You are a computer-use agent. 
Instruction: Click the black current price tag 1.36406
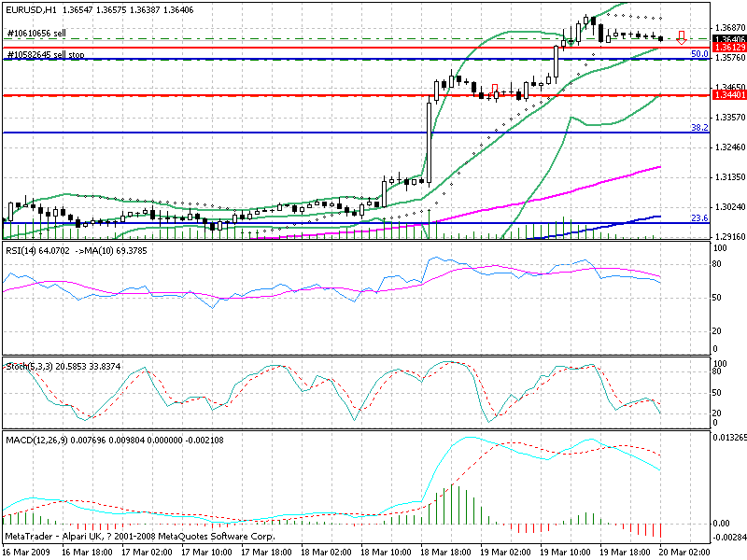coord(729,39)
